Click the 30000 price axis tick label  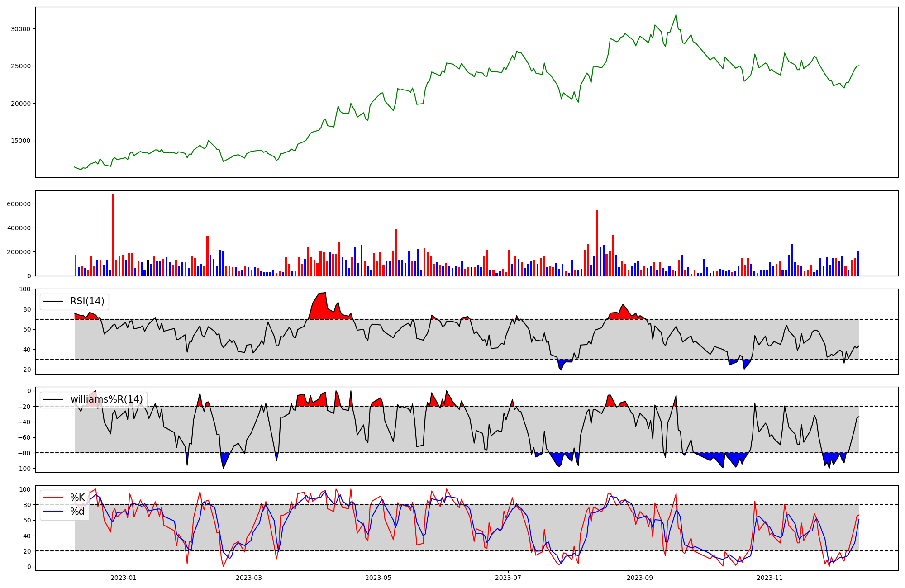[20, 29]
